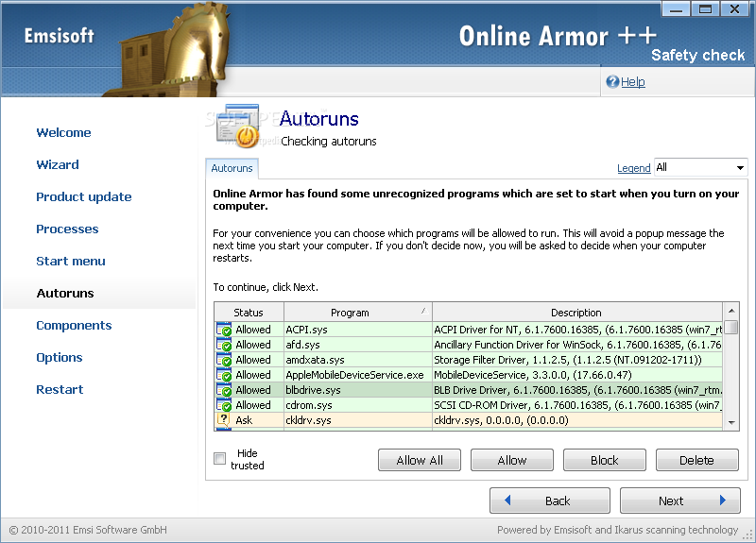Select the blbdrive.sys program cell

pos(358,390)
